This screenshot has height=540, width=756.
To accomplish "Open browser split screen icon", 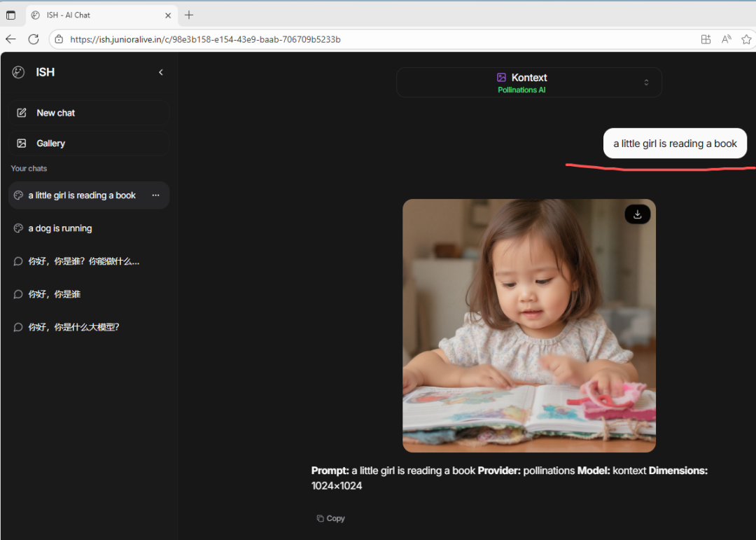I will pyautogui.click(x=706, y=39).
